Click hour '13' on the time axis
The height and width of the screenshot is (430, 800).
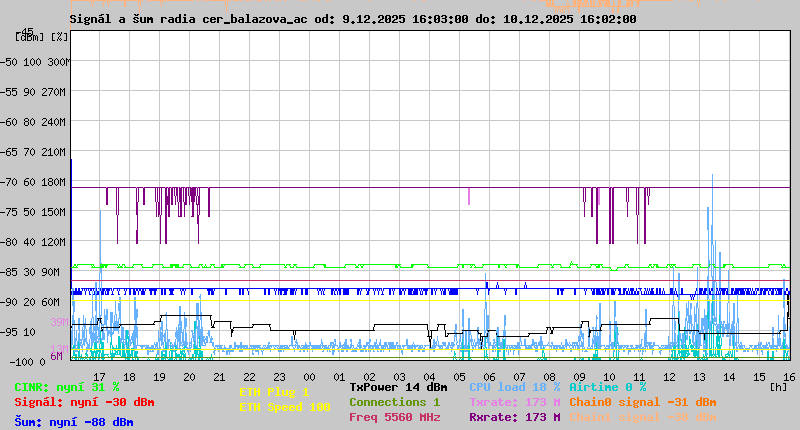(x=699, y=377)
